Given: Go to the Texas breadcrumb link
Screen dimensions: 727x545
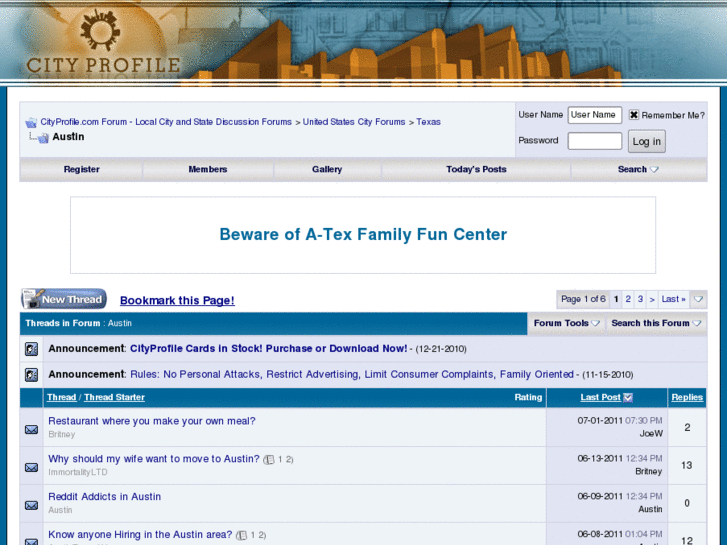Looking at the screenshot, I should 428,122.
